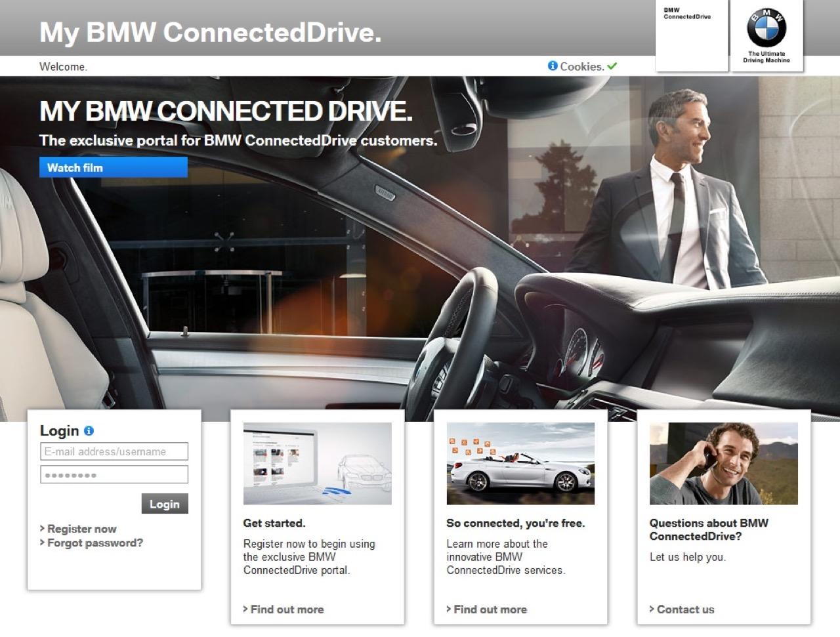Screen dimensions: 840x637
Task: Open the Forgot password? link
Action: [x=94, y=543]
